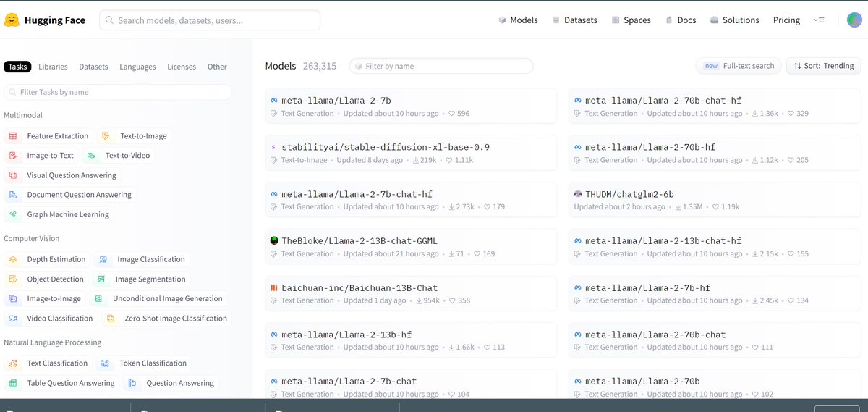Click the Text Classification icon
This screenshot has width=868, height=412.
pos(13,363)
